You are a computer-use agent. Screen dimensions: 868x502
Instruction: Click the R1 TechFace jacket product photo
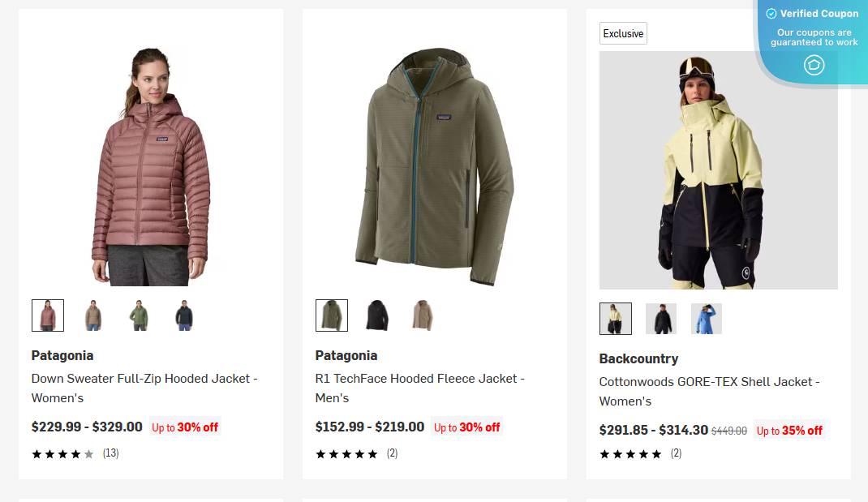[x=434, y=162]
